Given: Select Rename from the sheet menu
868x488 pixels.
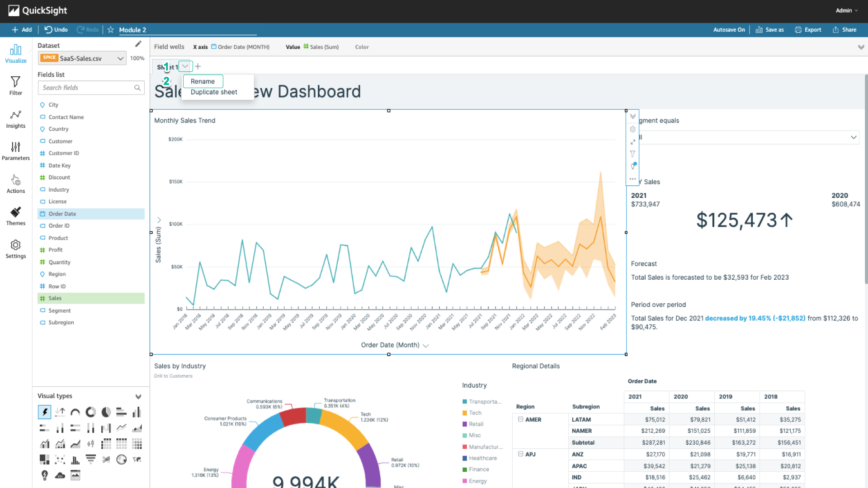Looking at the screenshot, I should pos(203,81).
